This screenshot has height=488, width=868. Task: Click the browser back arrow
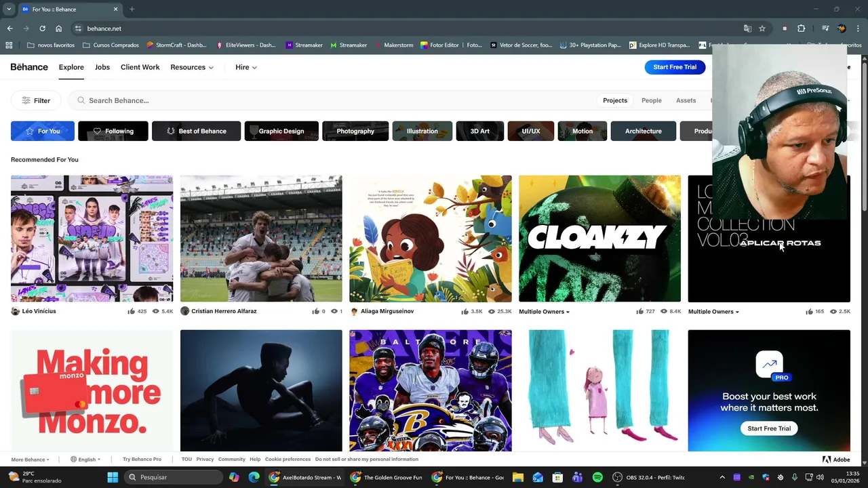[x=9, y=28]
